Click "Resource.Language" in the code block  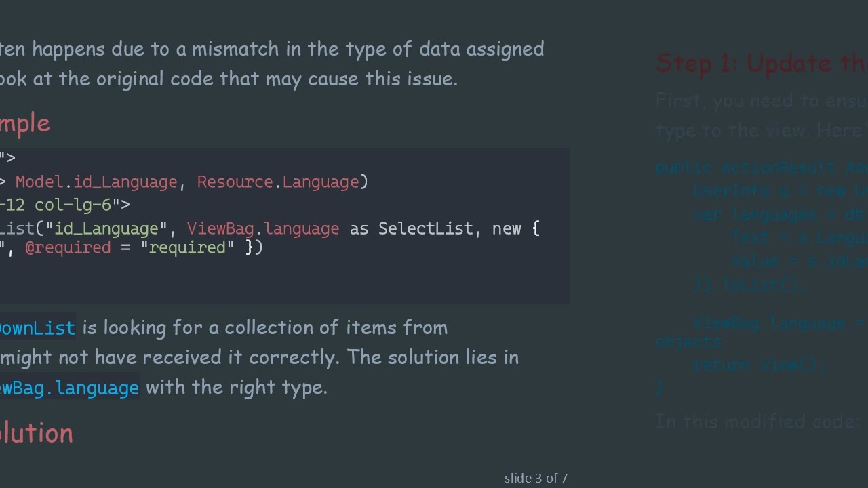(282, 182)
